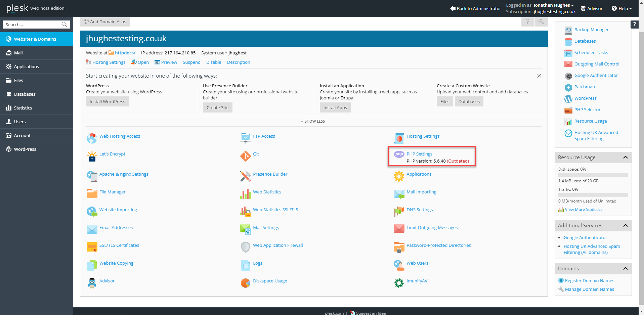Click View More Statistics link
This screenshot has width=644, height=315.
pos(584,210)
